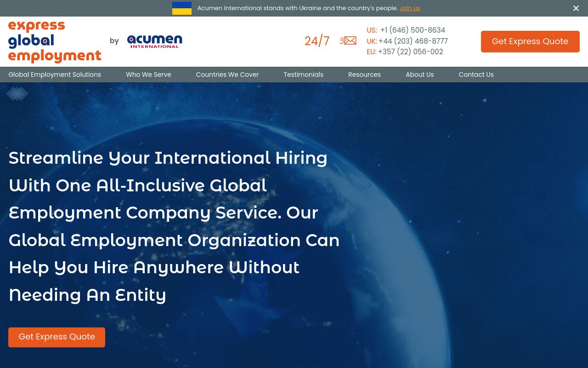Call the EU phone number
The width and height of the screenshot is (588, 368).
410,52
